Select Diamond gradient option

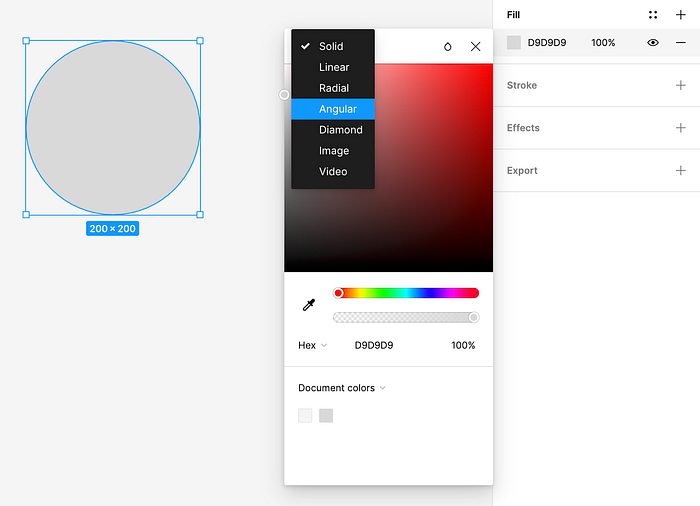pyautogui.click(x=333, y=130)
